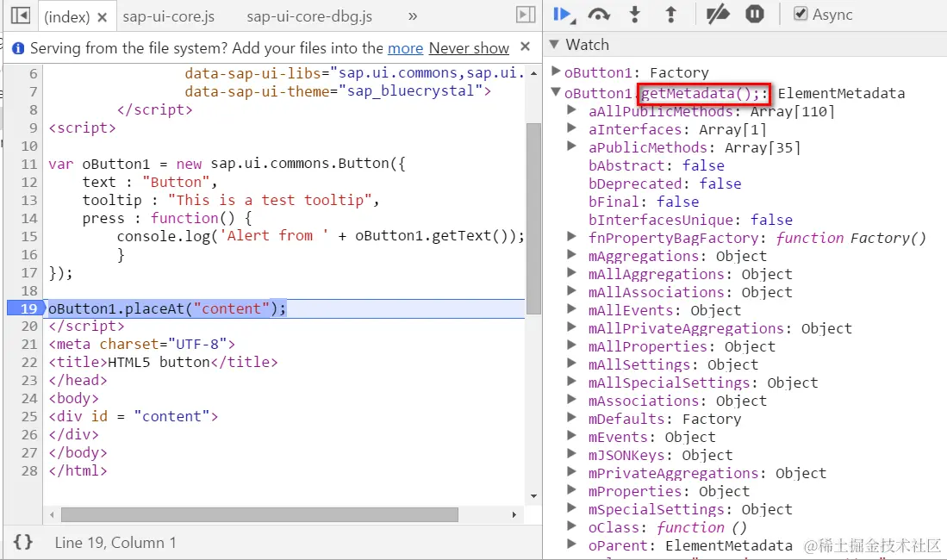947x560 pixels.
Task: Expand aAllPublicMethods array
Action: click(x=571, y=110)
